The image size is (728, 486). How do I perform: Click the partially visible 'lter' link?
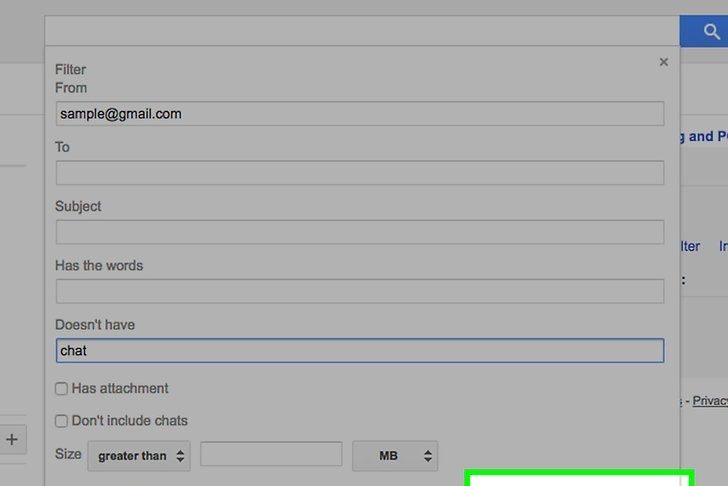[x=690, y=246]
